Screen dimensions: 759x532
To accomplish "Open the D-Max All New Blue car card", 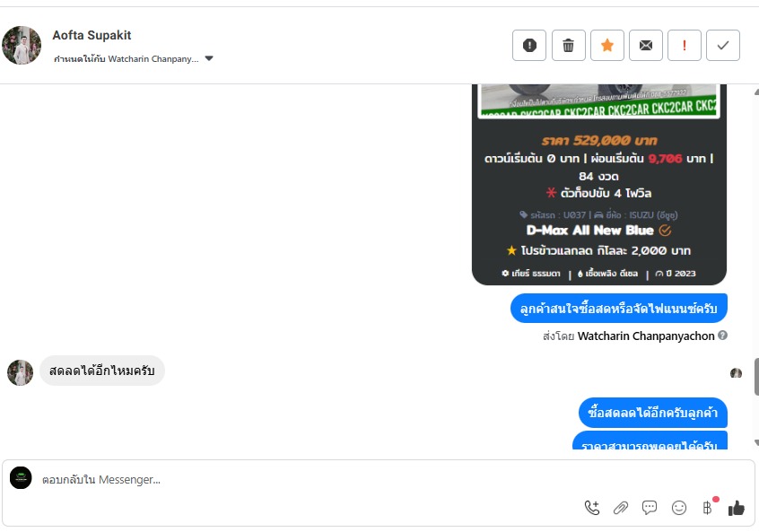I will 599,185.
